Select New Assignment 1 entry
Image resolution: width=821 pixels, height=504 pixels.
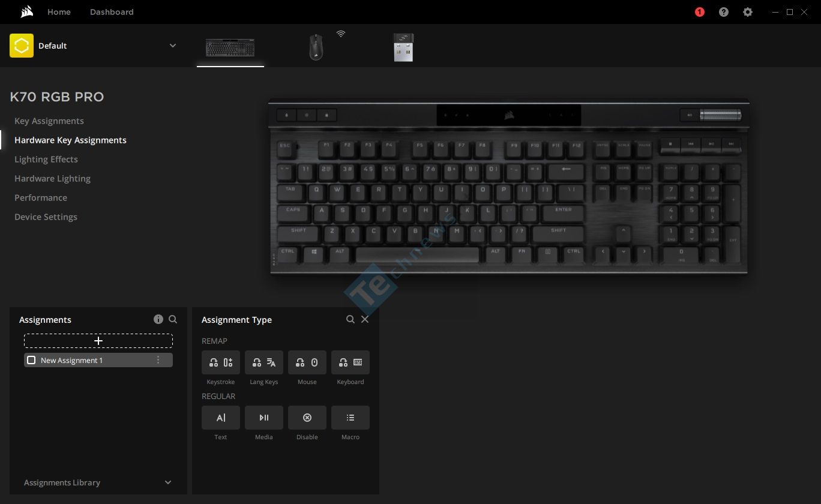pos(98,360)
